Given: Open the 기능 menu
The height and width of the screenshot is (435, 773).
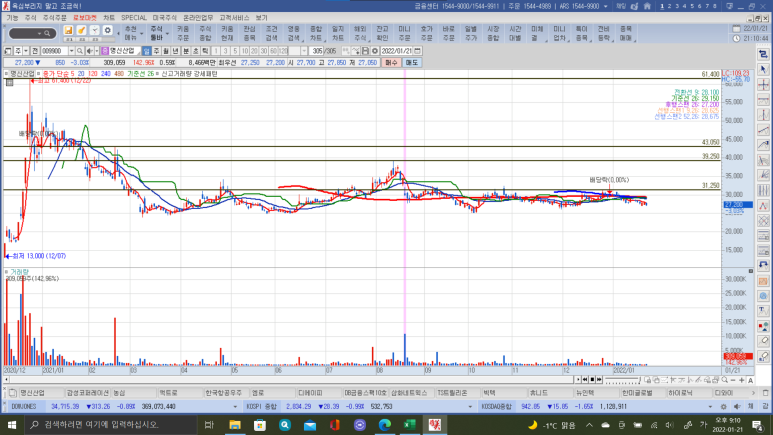Looking at the screenshot, I should coord(12,18).
